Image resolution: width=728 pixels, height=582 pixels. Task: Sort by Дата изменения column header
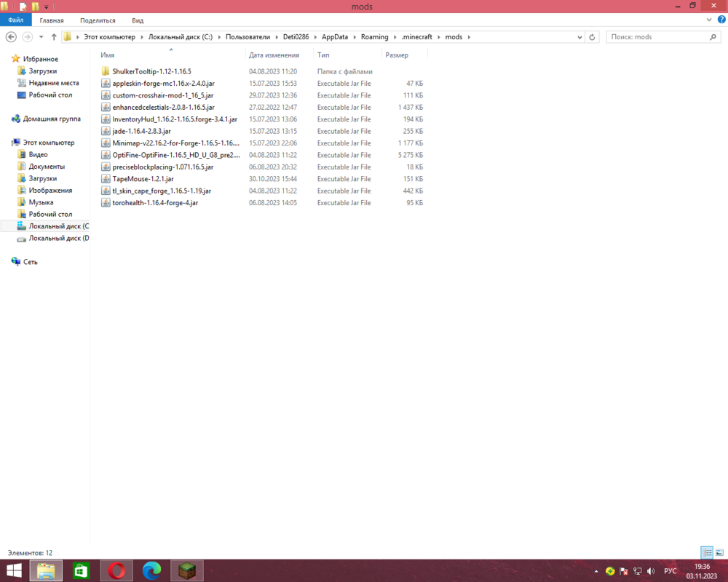[x=274, y=55]
